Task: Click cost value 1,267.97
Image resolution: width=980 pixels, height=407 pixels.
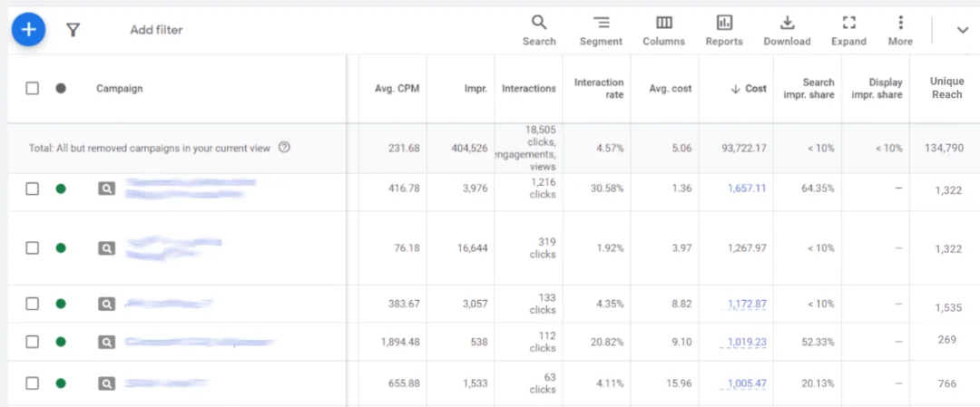Action: coord(747,247)
